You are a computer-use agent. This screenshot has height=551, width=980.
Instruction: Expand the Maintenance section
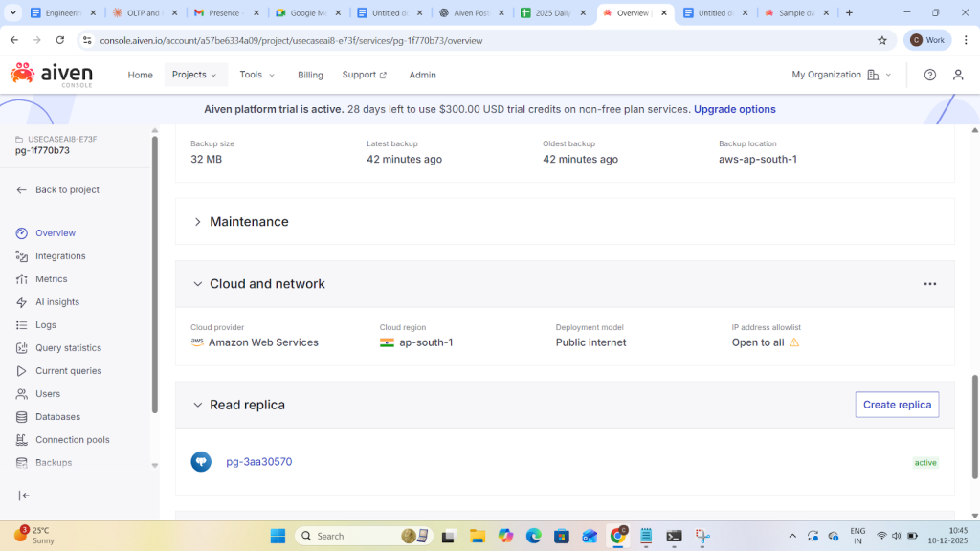coord(198,222)
